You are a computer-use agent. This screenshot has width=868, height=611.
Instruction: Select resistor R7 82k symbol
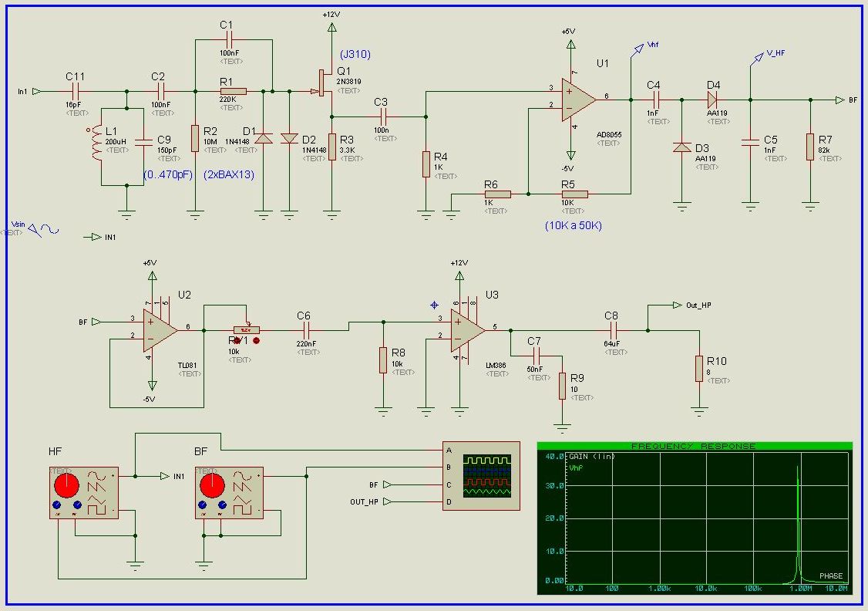click(810, 147)
